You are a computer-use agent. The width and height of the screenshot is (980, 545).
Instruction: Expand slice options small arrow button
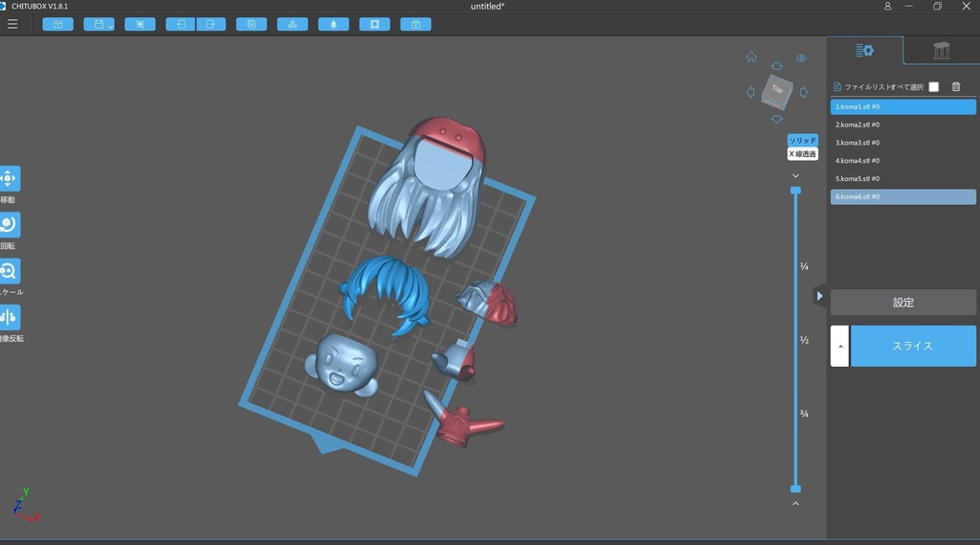click(x=840, y=346)
